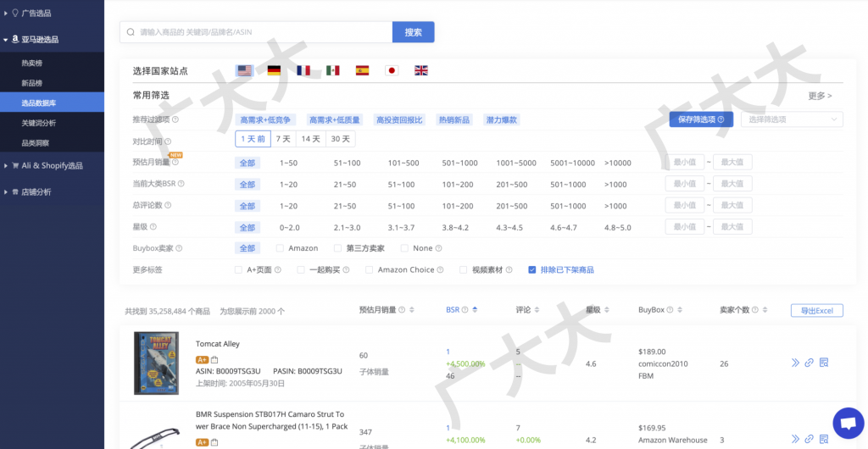
Task: Apply the 高需求+低竞争 filter
Action: click(x=265, y=119)
